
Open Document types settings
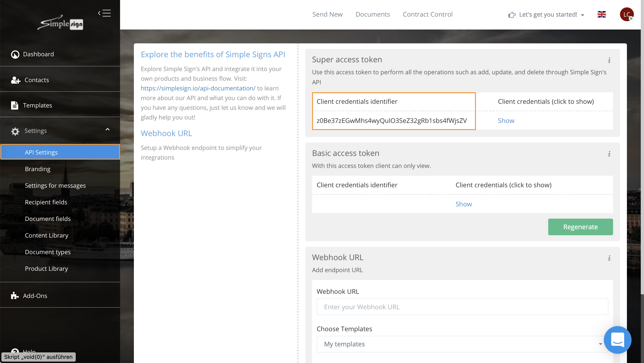[48, 252]
